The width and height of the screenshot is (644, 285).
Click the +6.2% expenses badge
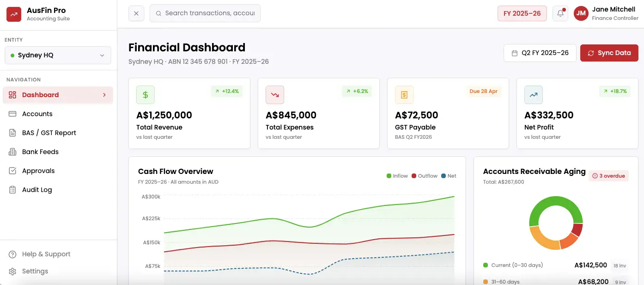(357, 91)
